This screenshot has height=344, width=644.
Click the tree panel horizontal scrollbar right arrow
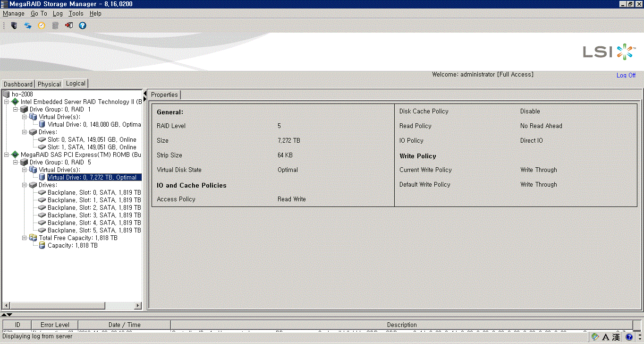pyautogui.click(x=138, y=306)
